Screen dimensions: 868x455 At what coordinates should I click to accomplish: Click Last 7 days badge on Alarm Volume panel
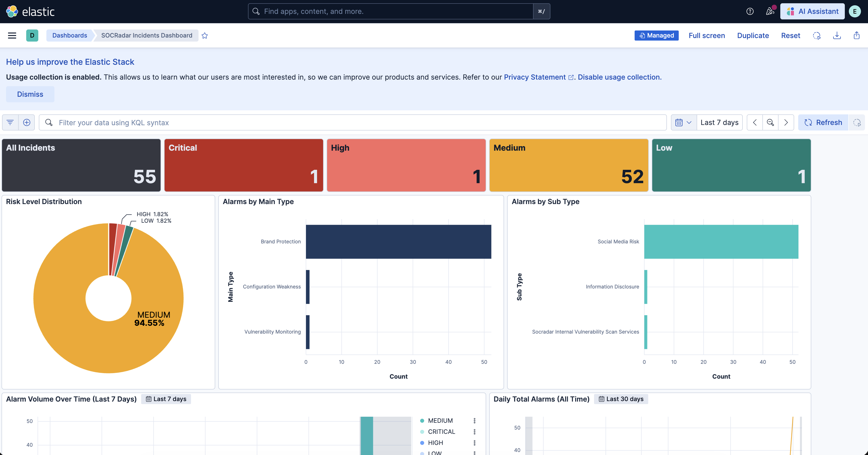166,399
